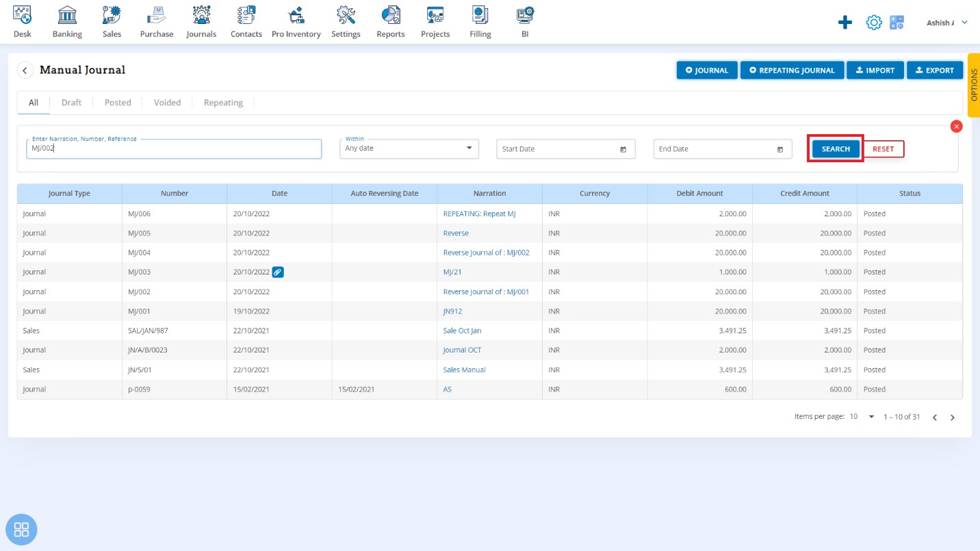Switch to the Draft tab
The height and width of the screenshot is (551, 980).
tap(71, 103)
